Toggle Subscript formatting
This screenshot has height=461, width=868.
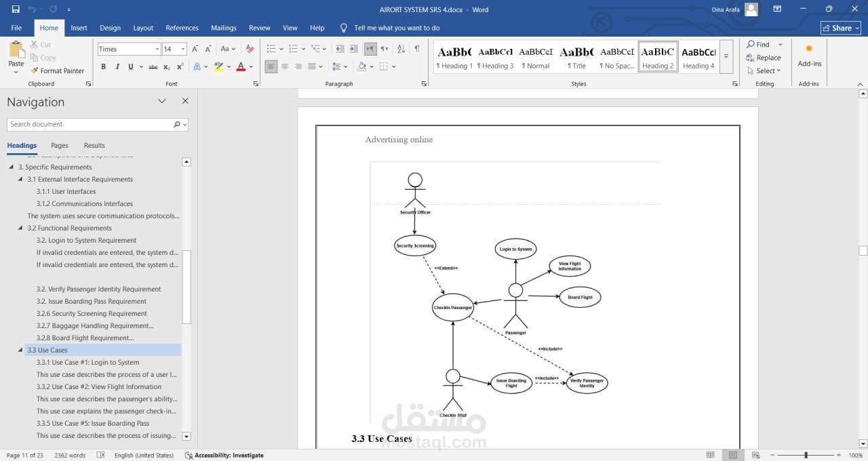click(167, 66)
